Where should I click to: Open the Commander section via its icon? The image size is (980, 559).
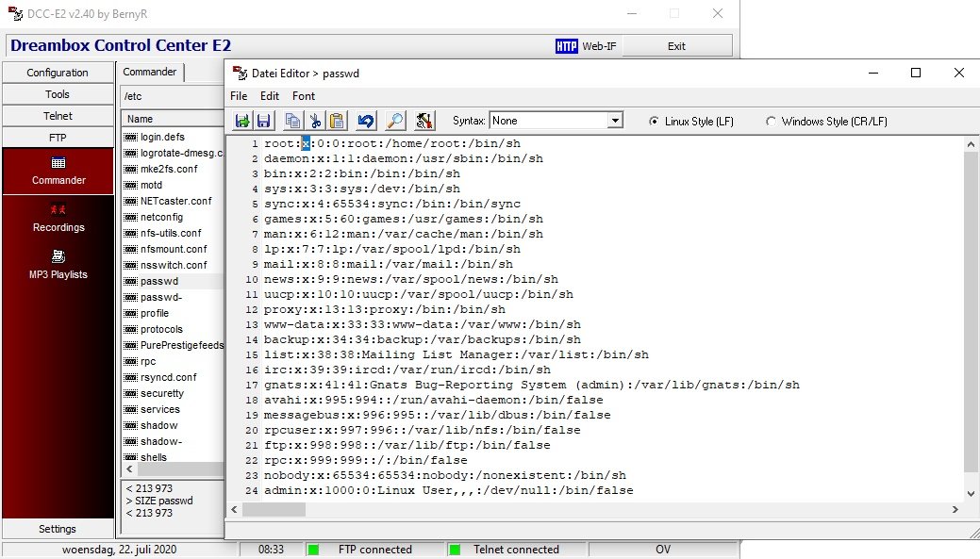click(58, 163)
